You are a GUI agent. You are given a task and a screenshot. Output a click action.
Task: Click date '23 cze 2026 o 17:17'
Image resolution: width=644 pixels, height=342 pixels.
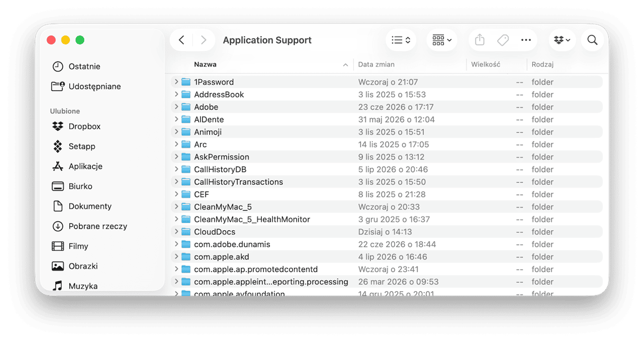click(x=396, y=107)
